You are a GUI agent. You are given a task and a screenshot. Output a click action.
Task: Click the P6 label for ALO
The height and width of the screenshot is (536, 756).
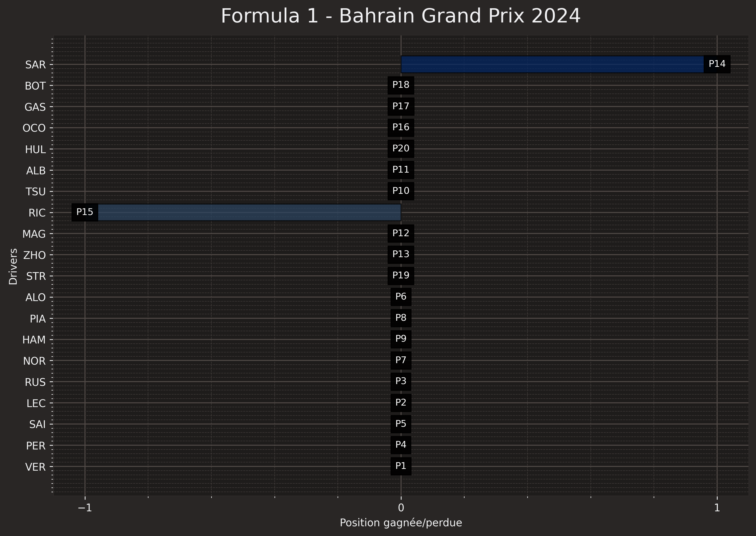400,297
